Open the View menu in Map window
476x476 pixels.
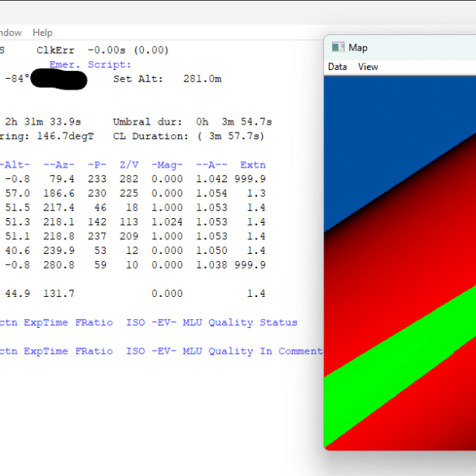368,67
